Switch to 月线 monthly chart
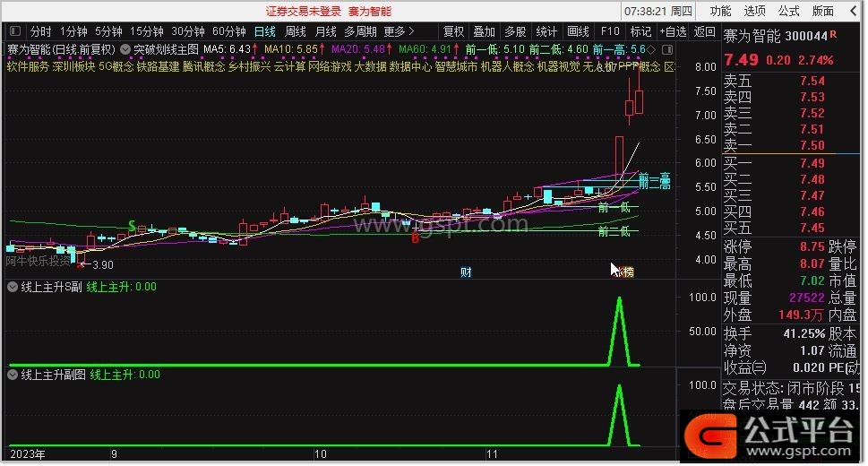The height and width of the screenshot is (466, 868). (325, 31)
